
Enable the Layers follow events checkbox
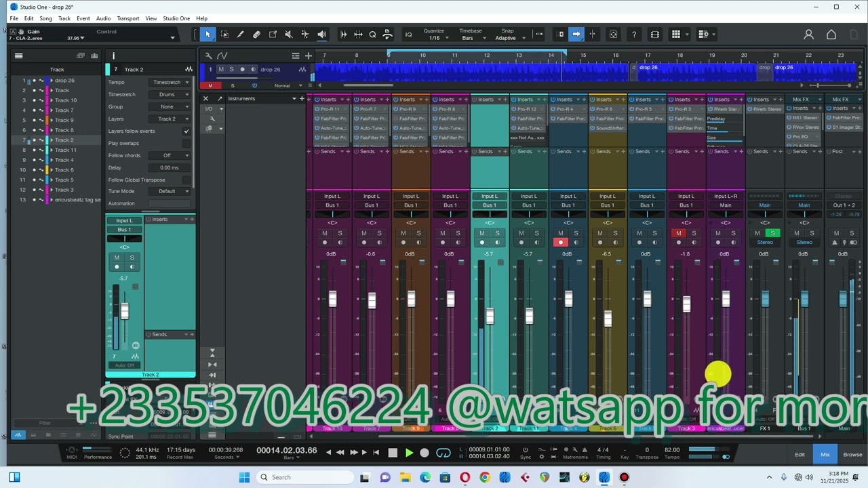186,131
